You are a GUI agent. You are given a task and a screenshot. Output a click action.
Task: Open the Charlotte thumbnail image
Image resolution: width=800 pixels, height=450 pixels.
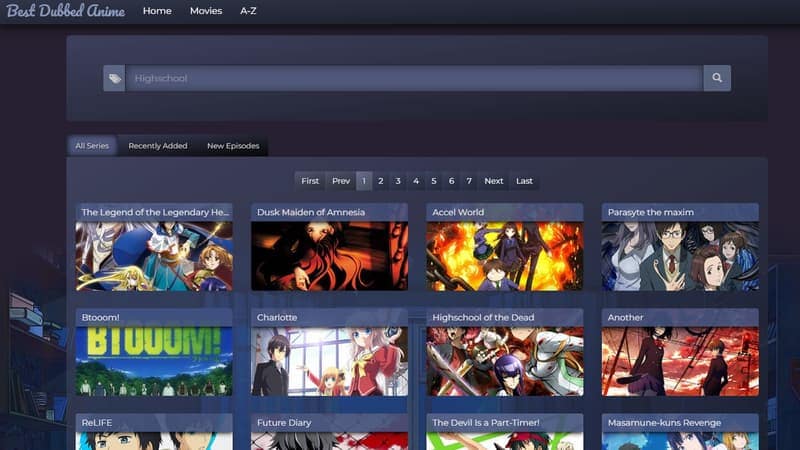[330, 362]
